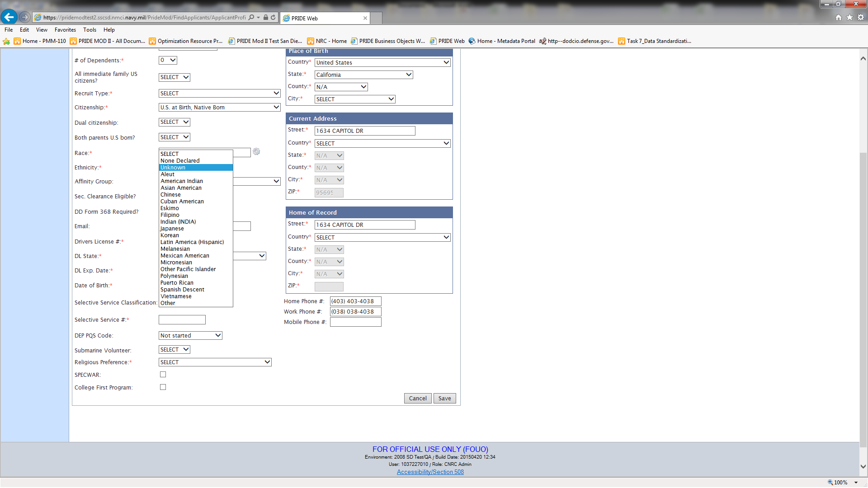Check the College First Program checkbox
Viewport: 868px width, 488px height.
(163, 387)
